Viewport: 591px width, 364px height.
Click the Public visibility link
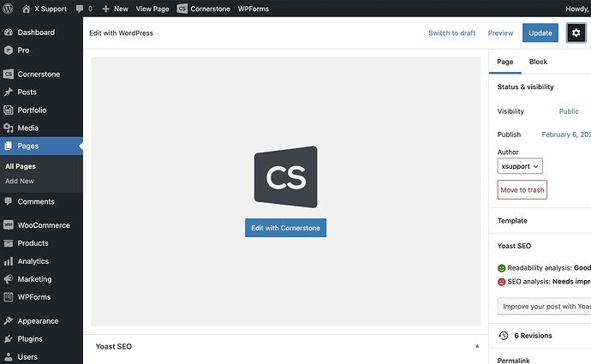(569, 111)
